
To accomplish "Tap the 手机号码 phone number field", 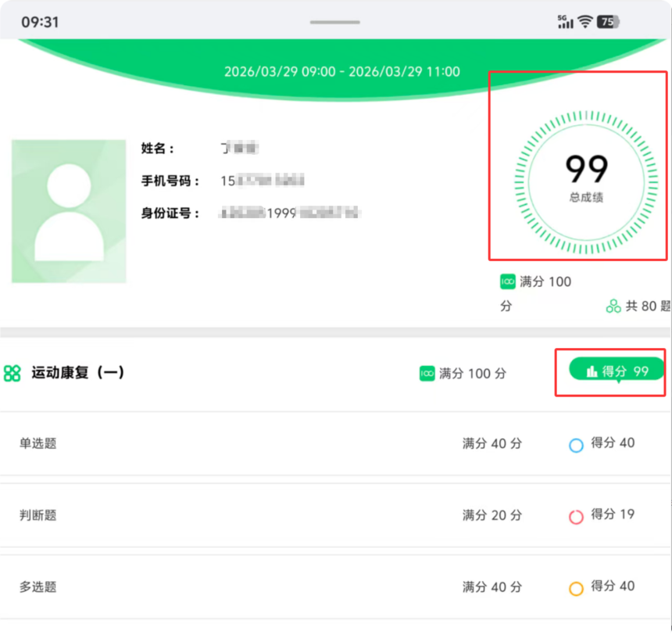I will tap(262, 181).
